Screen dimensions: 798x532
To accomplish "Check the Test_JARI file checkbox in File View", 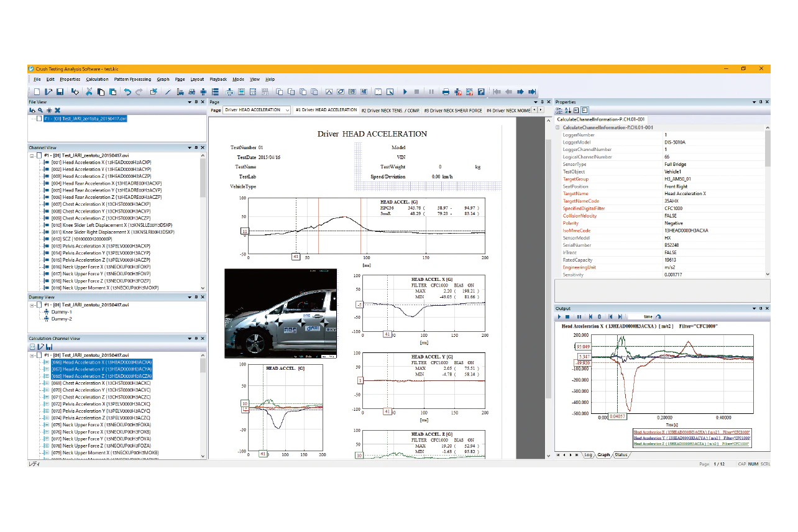I will click(39, 118).
